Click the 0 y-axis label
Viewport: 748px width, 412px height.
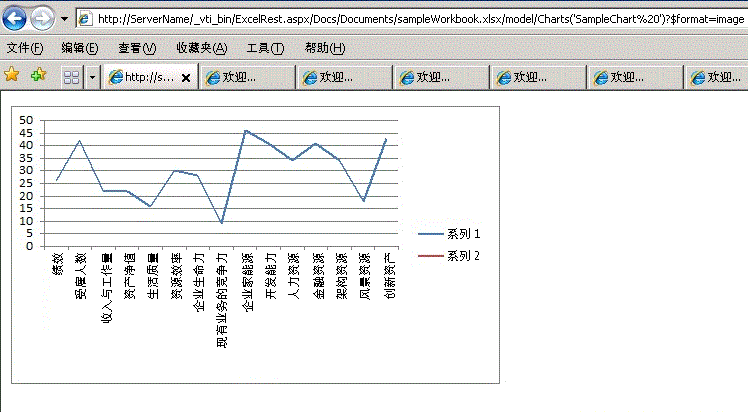pos(30,247)
